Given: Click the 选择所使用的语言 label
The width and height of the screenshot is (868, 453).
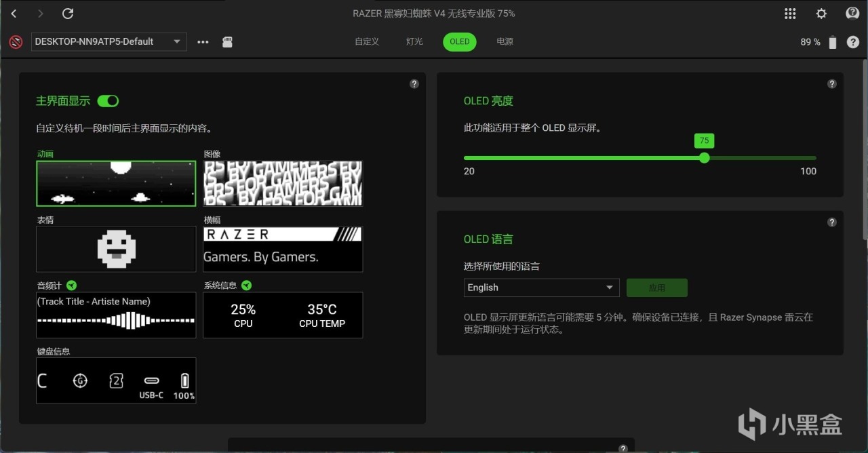Looking at the screenshot, I should click(502, 267).
